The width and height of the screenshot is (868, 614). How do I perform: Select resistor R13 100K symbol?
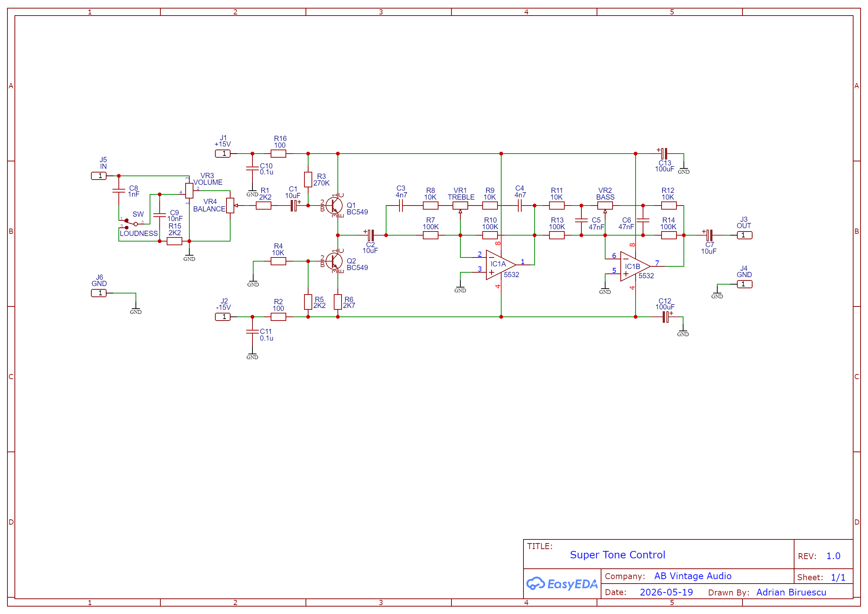tap(557, 235)
